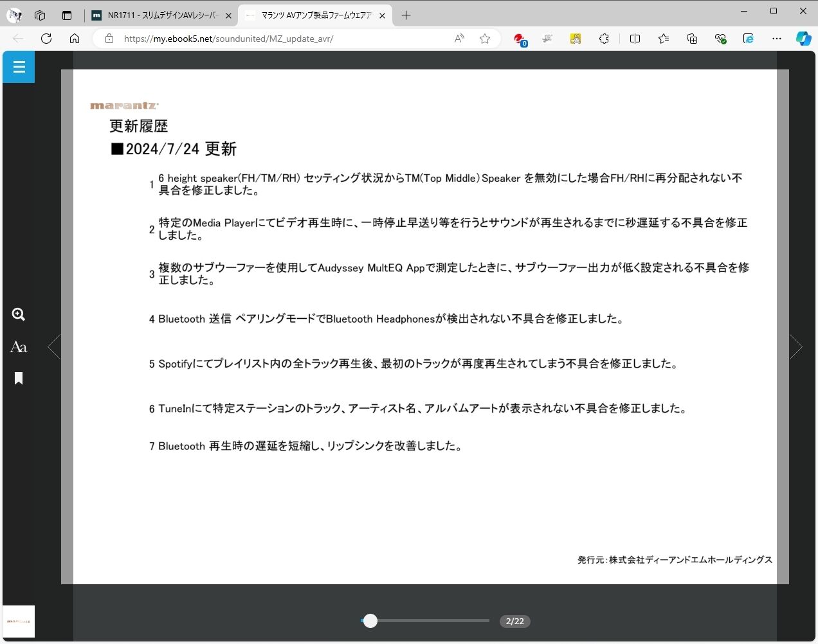Viewport: 818px width, 644px height.
Task: Open Read aloud from address bar
Action: click(459, 39)
